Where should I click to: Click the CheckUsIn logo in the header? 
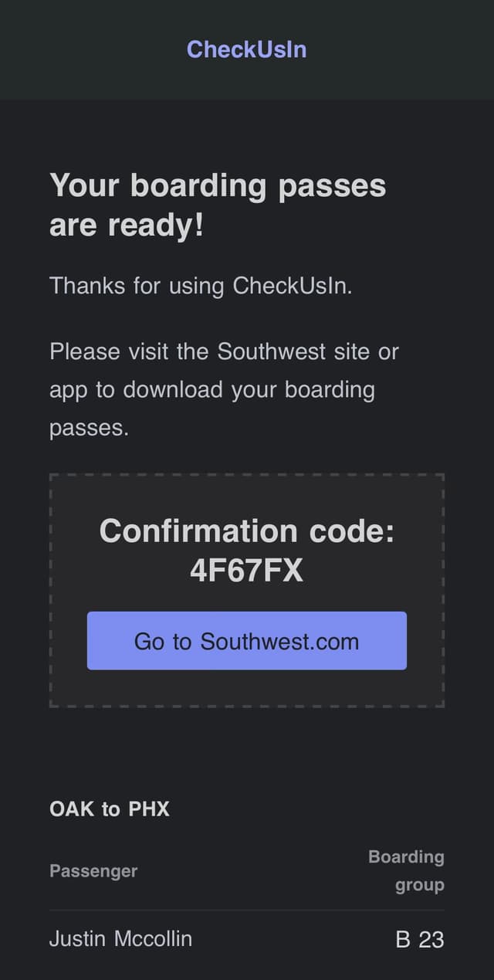tap(247, 49)
